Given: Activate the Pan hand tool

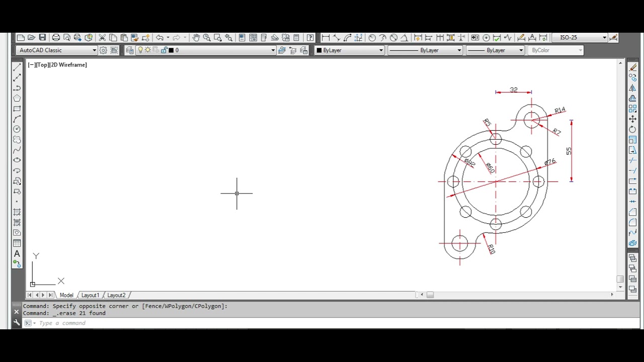Looking at the screenshot, I should (x=196, y=38).
